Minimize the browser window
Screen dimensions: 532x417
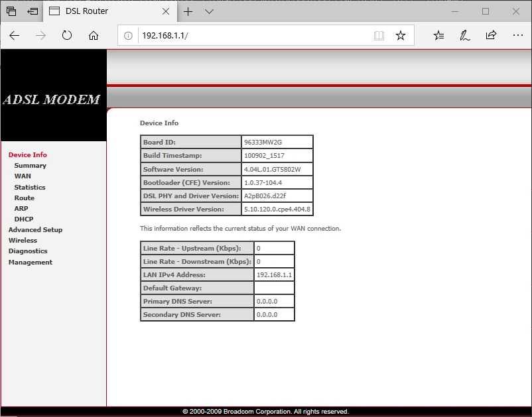pyautogui.click(x=455, y=11)
